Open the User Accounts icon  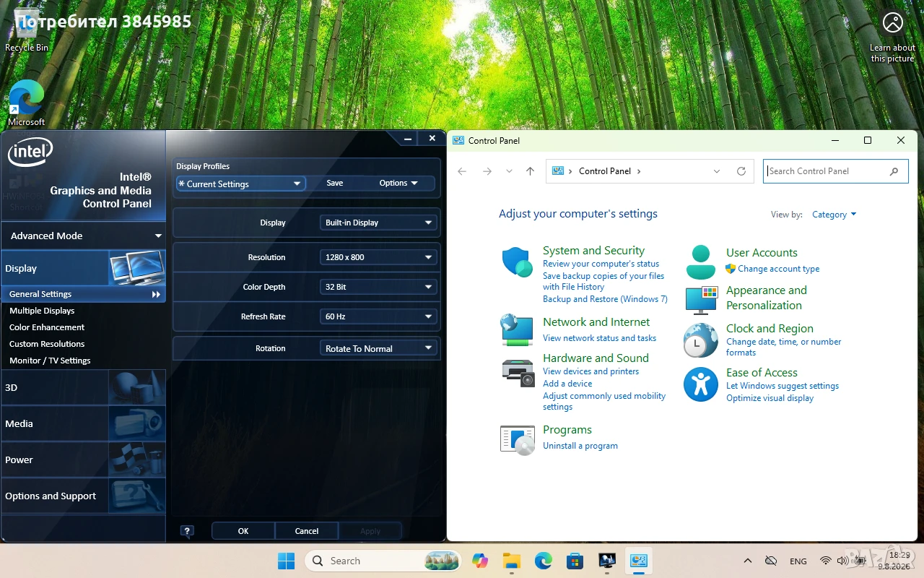700,262
